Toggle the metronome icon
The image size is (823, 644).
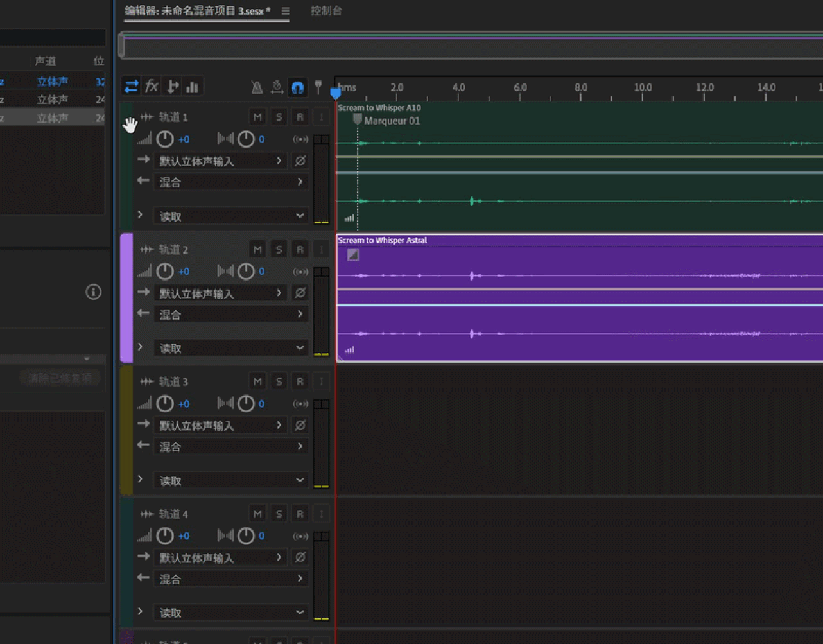click(x=257, y=87)
